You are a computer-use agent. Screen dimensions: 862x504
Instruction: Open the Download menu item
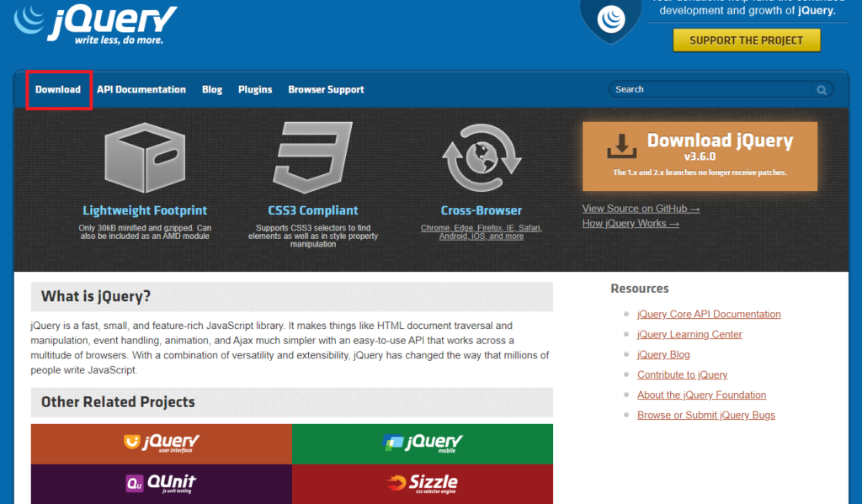(x=58, y=90)
